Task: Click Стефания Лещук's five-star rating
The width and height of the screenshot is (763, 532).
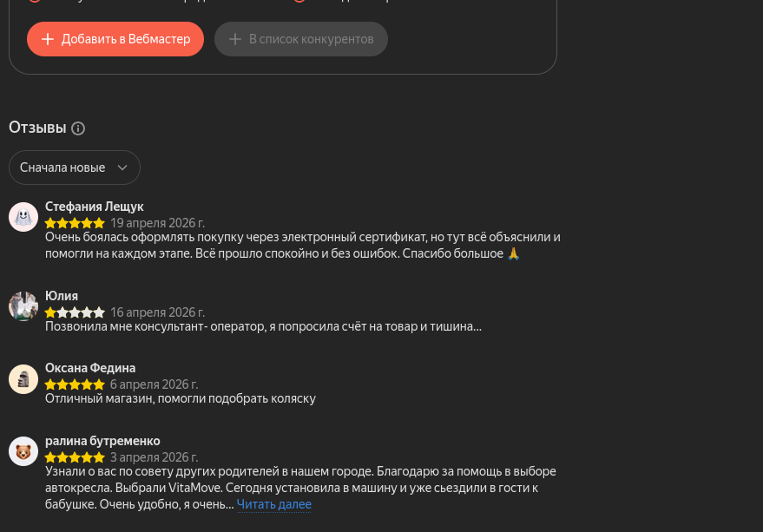Action: pyautogui.click(x=75, y=223)
